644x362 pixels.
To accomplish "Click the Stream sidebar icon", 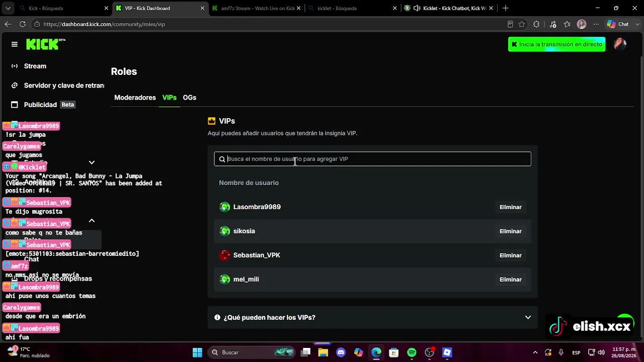I will tap(15, 66).
